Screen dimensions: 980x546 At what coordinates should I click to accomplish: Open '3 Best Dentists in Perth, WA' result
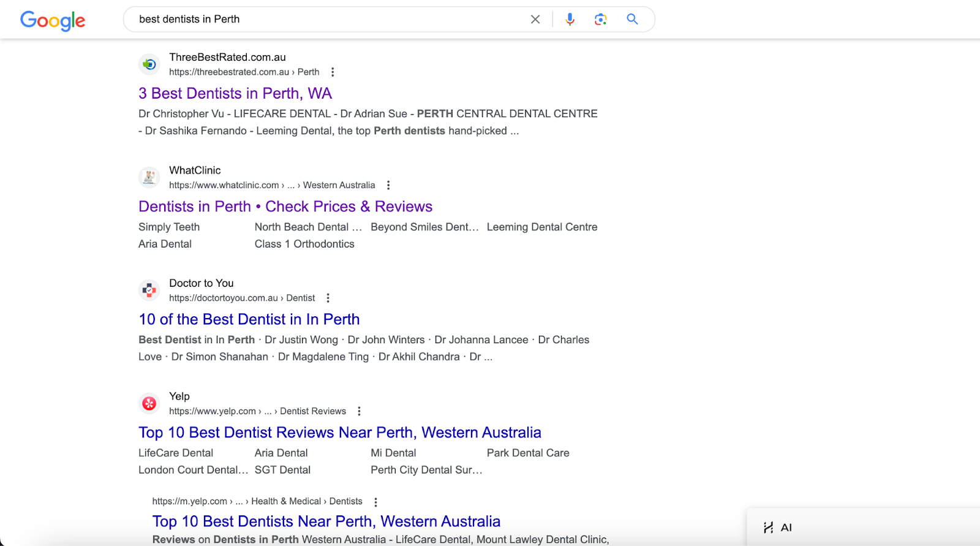(235, 93)
